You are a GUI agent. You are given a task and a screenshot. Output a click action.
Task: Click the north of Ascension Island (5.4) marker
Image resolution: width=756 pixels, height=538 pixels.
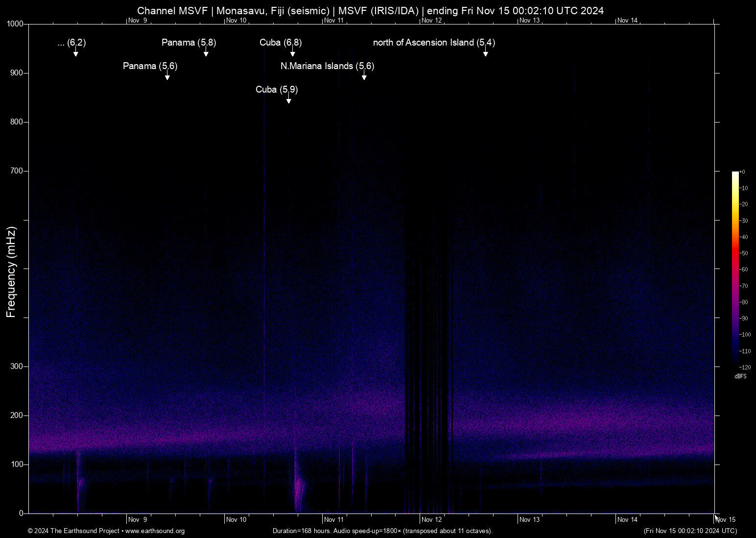[485, 52]
